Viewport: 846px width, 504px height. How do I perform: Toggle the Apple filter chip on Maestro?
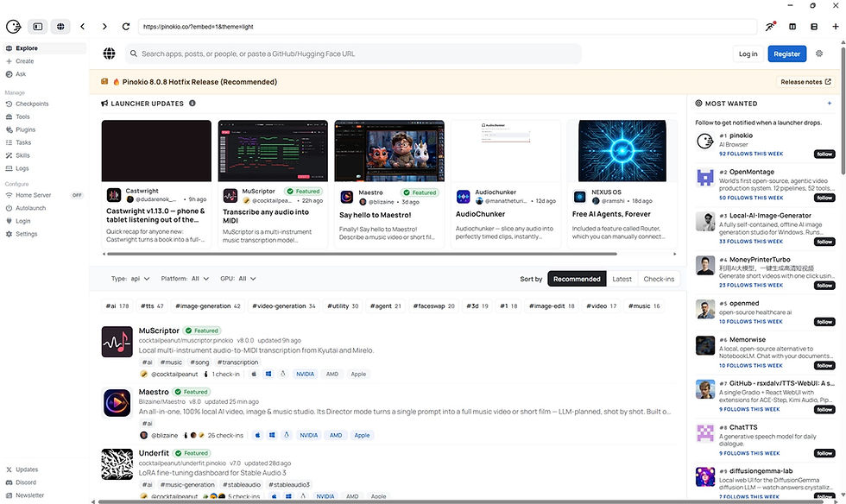[362, 435]
